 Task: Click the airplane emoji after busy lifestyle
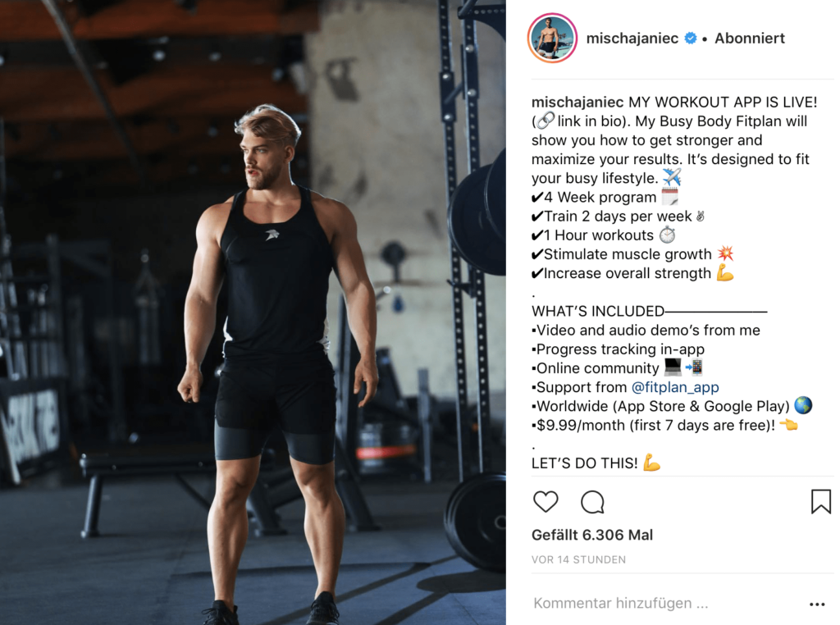coord(672,177)
